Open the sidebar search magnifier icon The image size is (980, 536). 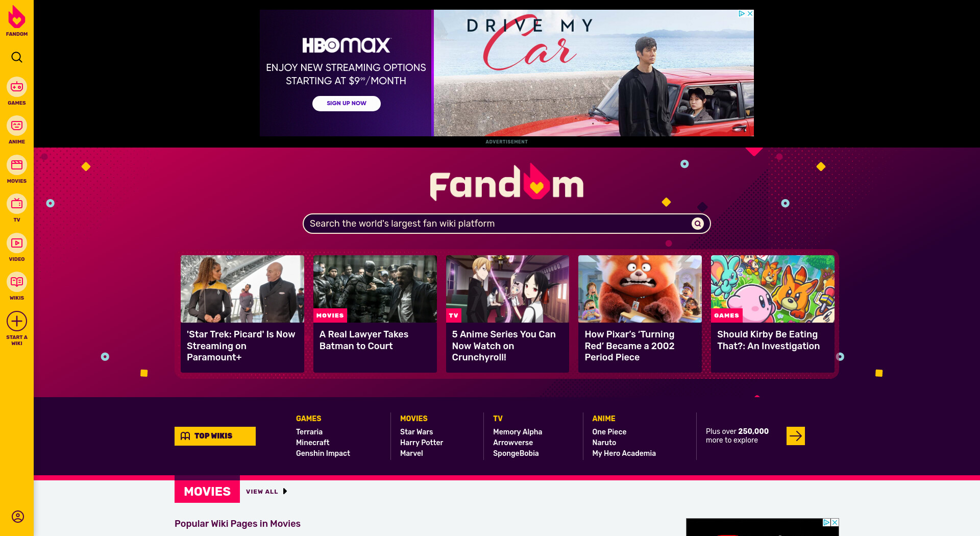pos(17,57)
